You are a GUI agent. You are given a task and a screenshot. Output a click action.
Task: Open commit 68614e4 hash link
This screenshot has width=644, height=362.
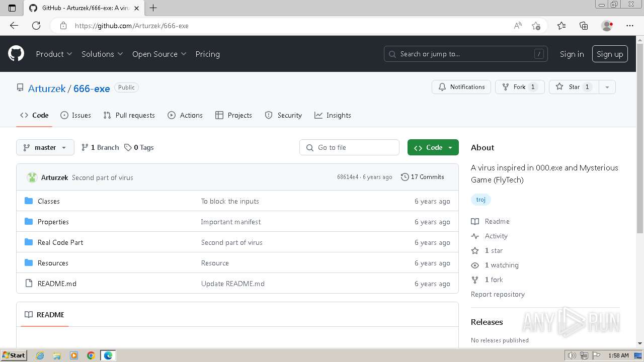click(x=348, y=177)
